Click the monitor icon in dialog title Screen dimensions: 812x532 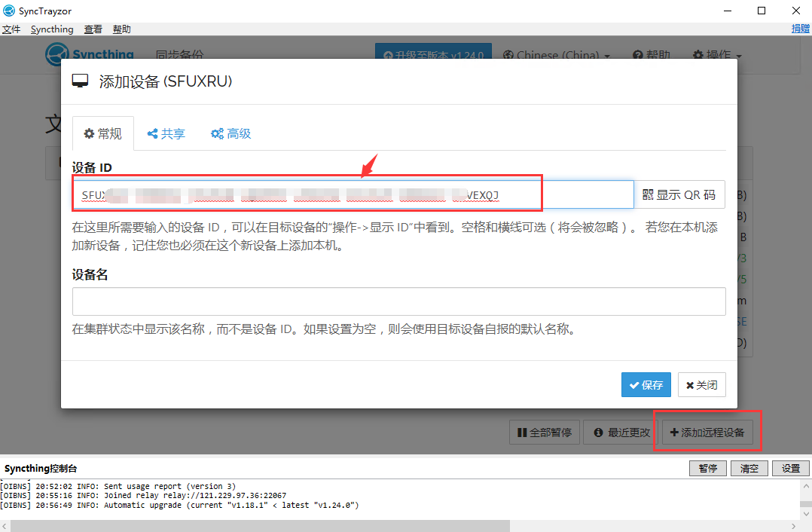(x=81, y=81)
